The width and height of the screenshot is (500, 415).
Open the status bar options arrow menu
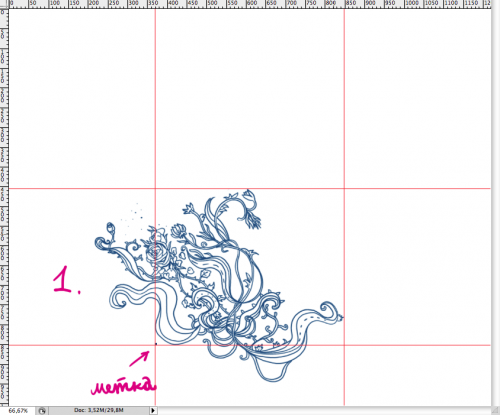pos(153,410)
